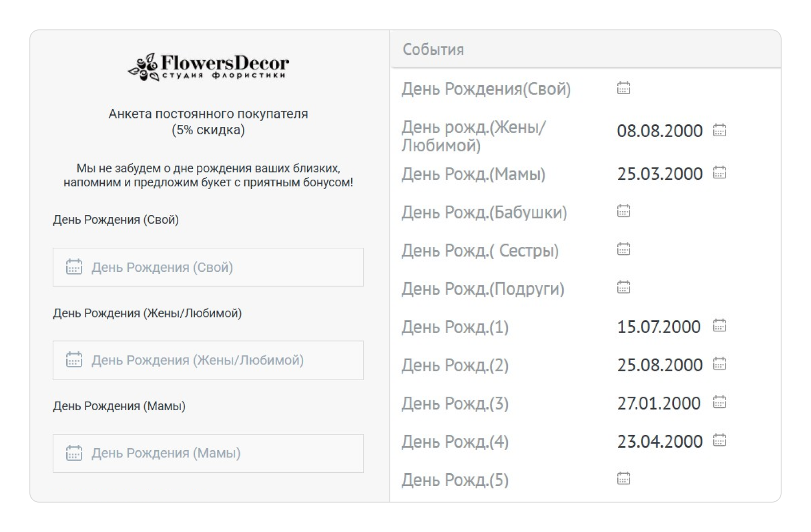Click calendar icon beside 08.08.2000 date

719,130
